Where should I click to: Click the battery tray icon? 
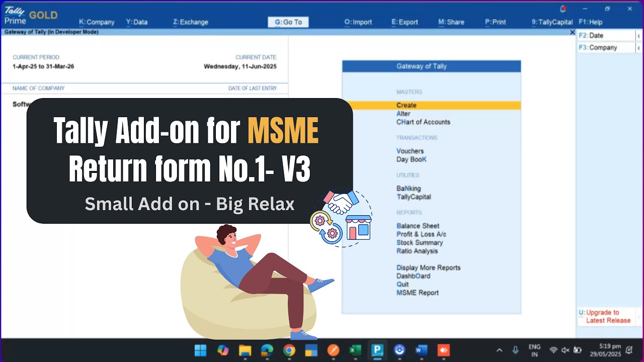point(578,350)
